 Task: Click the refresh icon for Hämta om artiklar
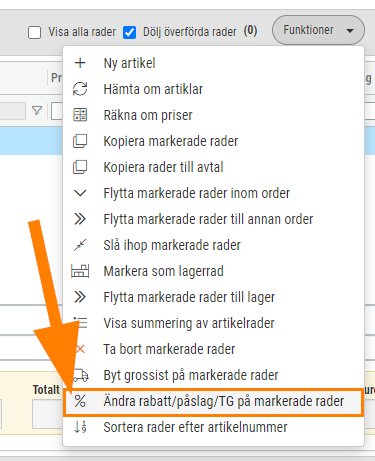80,89
